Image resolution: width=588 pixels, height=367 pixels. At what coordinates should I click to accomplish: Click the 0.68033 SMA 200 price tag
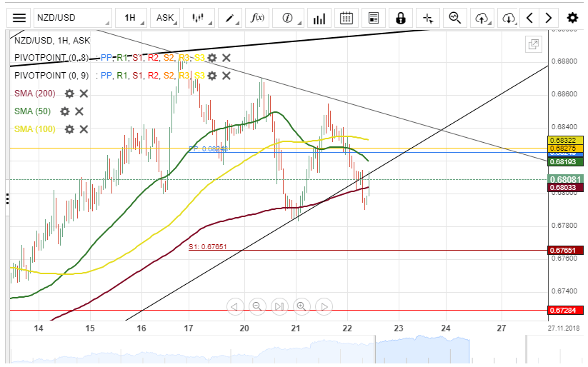pos(566,188)
